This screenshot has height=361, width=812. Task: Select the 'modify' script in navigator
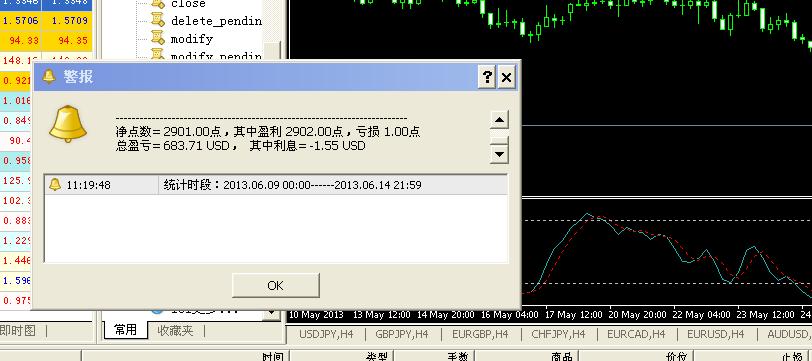pyautogui.click(x=192, y=39)
